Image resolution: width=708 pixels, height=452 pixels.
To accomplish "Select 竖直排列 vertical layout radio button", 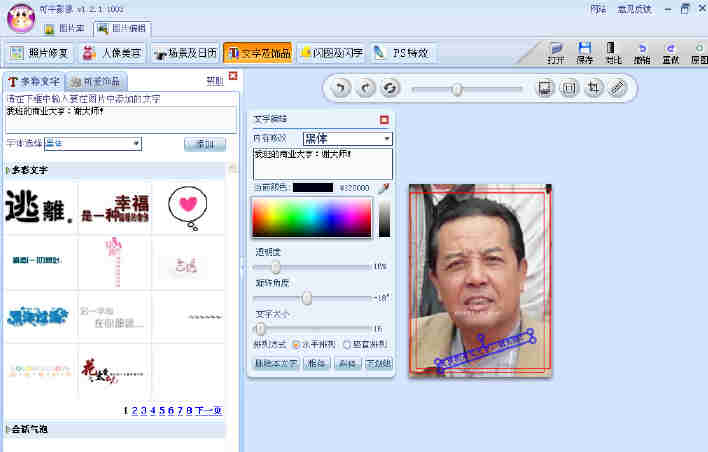I will (x=346, y=344).
